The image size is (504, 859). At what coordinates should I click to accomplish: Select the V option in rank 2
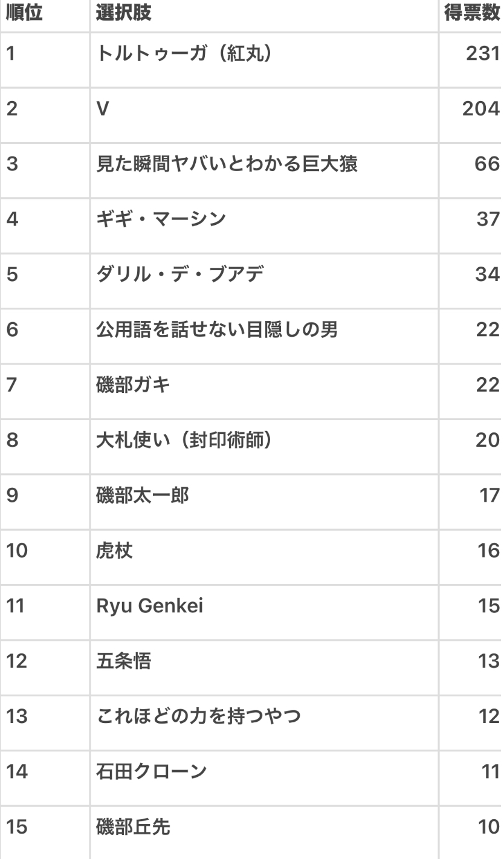point(102,109)
